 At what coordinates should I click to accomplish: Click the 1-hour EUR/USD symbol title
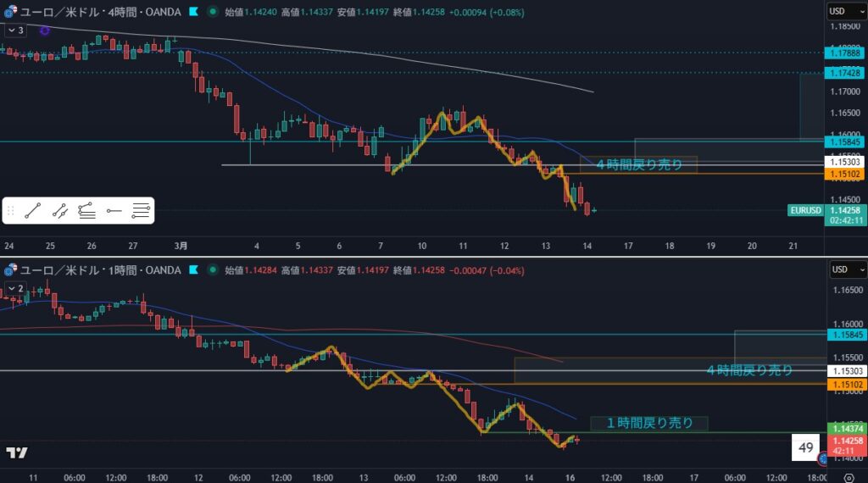point(100,270)
